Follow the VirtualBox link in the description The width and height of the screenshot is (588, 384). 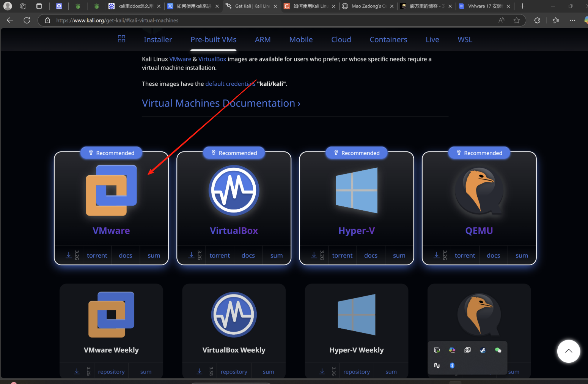pyautogui.click(x=212, y=59)
